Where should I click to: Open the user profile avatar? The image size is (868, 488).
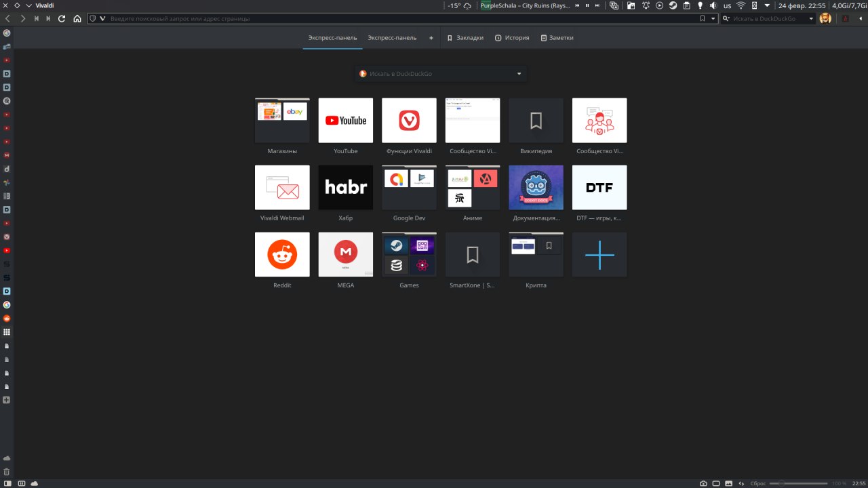(825, 18)
